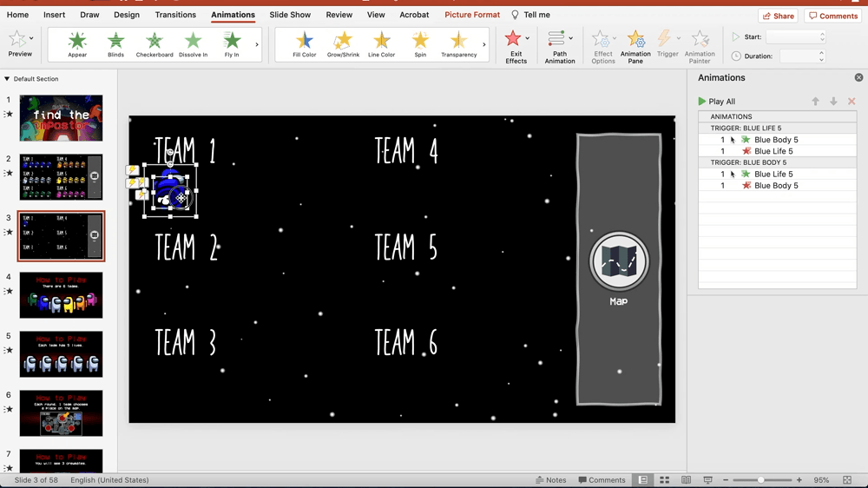Apply the Dissolve In effect
The width and height of the screenshot is (868, 488).
194,44
